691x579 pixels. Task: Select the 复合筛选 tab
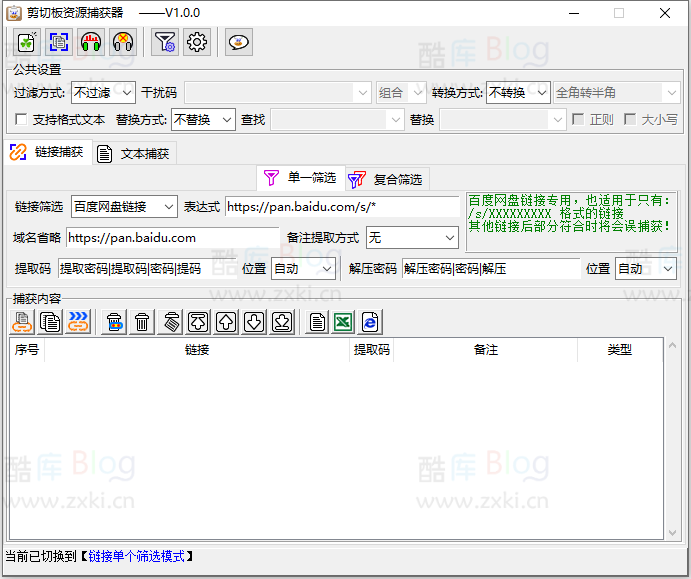pos(386,179)
